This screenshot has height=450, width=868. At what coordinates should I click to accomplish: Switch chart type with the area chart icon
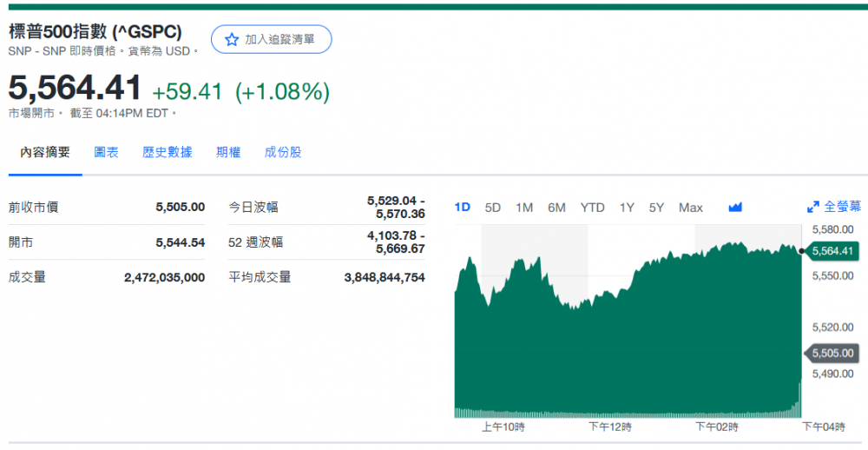tap(735, 207)
